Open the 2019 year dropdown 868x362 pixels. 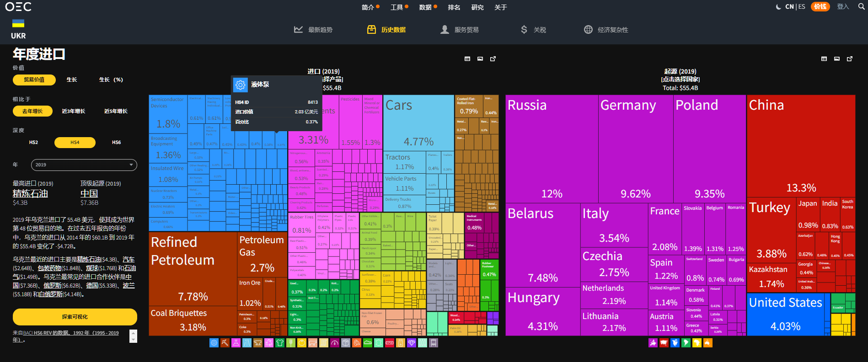click(84, 165)
